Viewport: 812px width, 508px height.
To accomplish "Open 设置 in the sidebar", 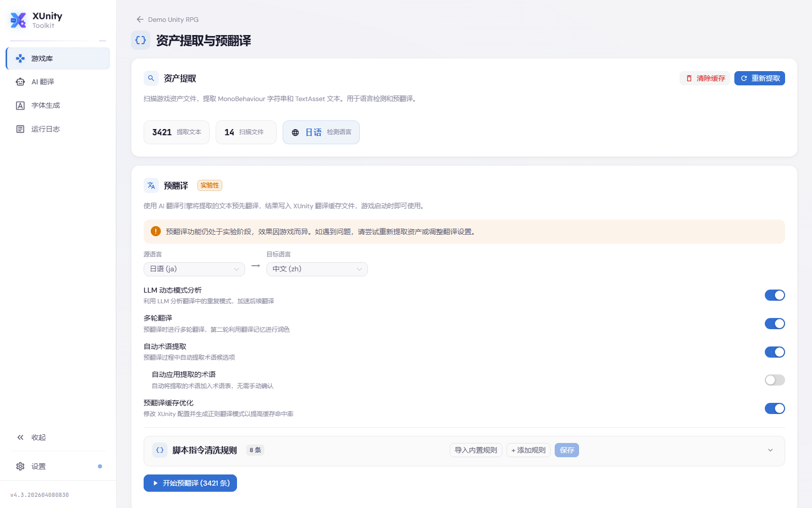I will point(58,466).
